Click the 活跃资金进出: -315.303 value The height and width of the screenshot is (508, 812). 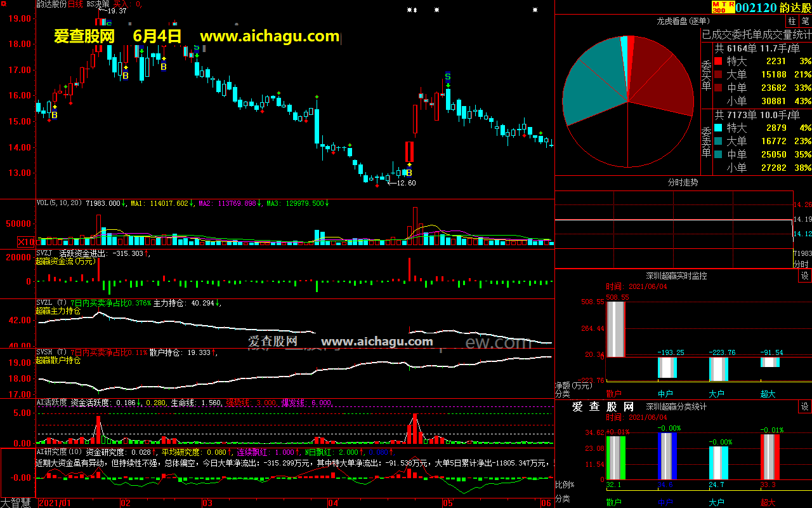(x=101, y=253)
